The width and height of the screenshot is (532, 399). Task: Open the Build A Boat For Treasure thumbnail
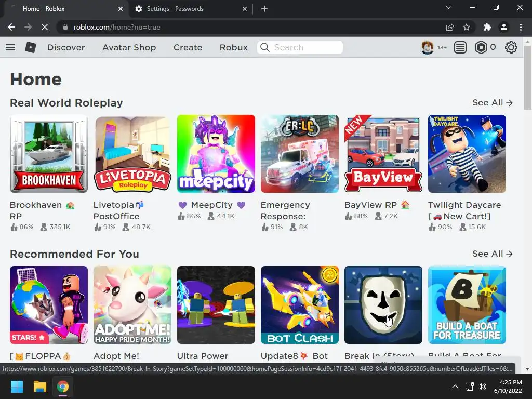coord(467,305)
